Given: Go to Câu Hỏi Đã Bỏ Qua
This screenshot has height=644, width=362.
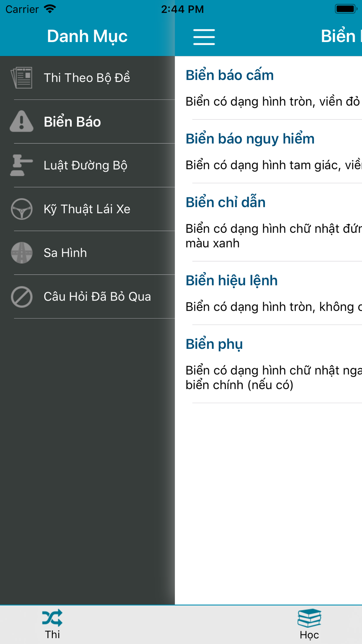Looking at the screenshot, I should [87, 297].
